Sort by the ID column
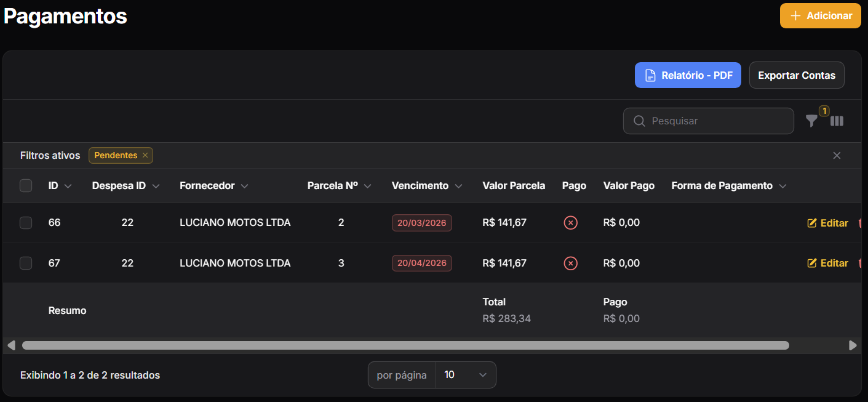Image resolution: width=868 pixels, height=402 pixels. coord(60,186)
